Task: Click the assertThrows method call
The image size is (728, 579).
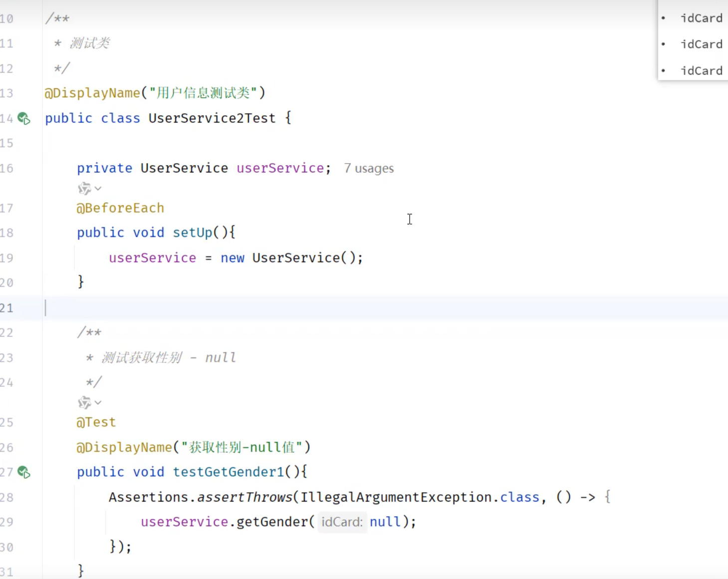Action: 244,497
